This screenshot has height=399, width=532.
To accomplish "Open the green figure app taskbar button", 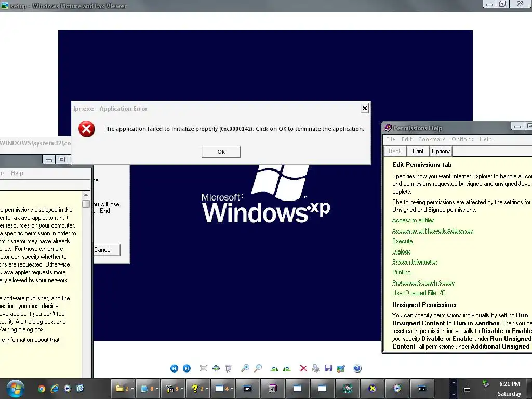I will click(x=347, y=389).
